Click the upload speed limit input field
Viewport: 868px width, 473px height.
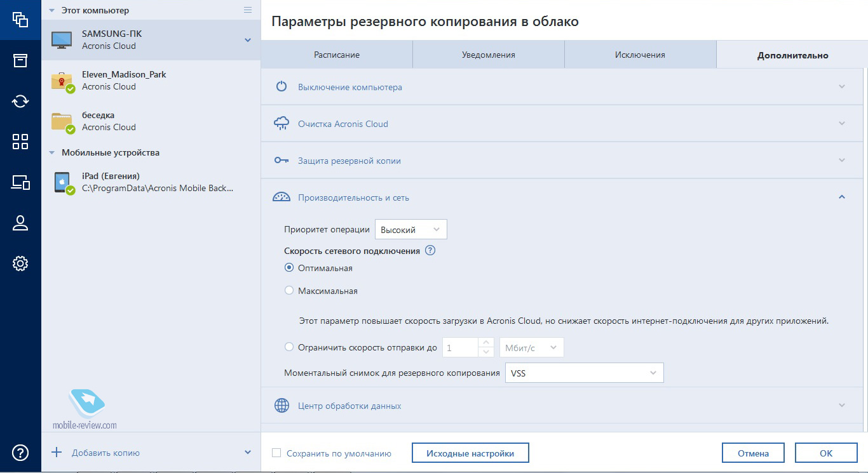click(x=460, y=347)
